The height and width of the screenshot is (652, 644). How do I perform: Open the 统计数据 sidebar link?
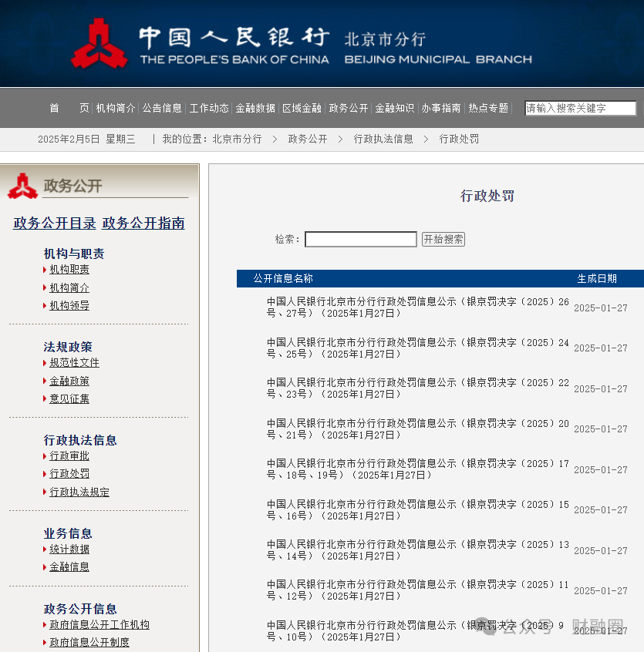tap(69, 549)
